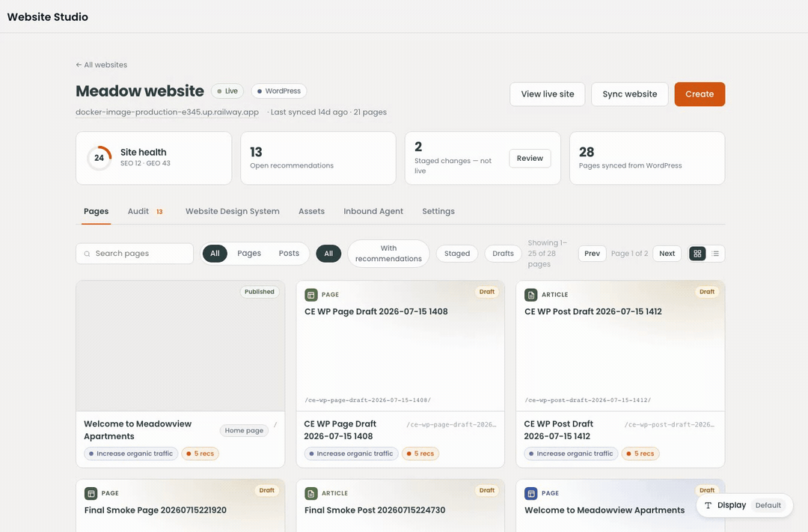Screen dimensions: 808x532
Task: Click article icon on CE WP Post Draft card
Action: pyautogui.click(x=530, y=295)
